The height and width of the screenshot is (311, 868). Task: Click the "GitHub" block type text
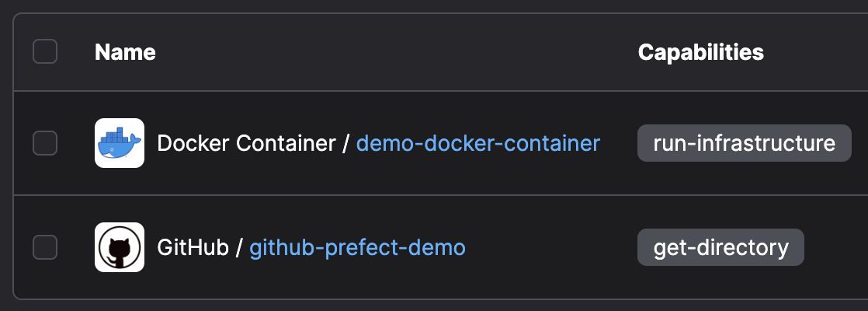tap(193, 248)
